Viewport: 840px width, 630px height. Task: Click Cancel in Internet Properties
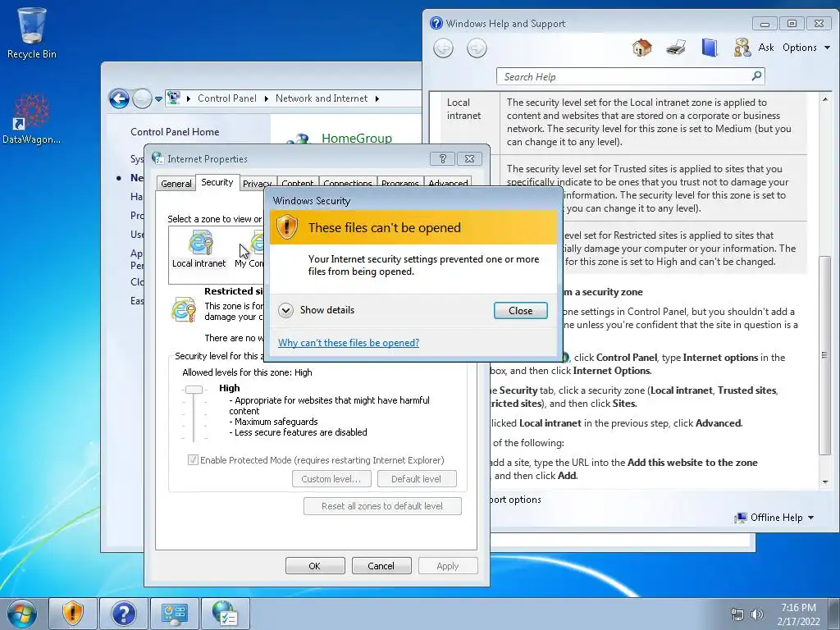click(x=381, y=566)
